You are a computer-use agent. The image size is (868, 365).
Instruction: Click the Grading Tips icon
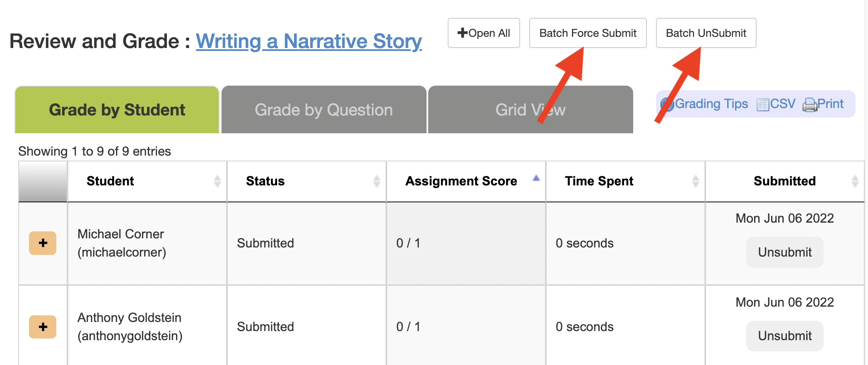[x=667, y=104]
